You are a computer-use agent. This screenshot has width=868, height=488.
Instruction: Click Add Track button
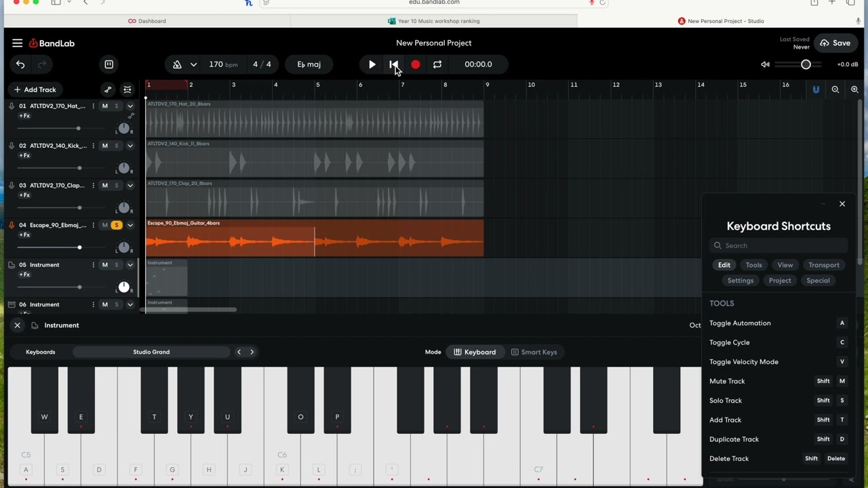pos(35,89)
